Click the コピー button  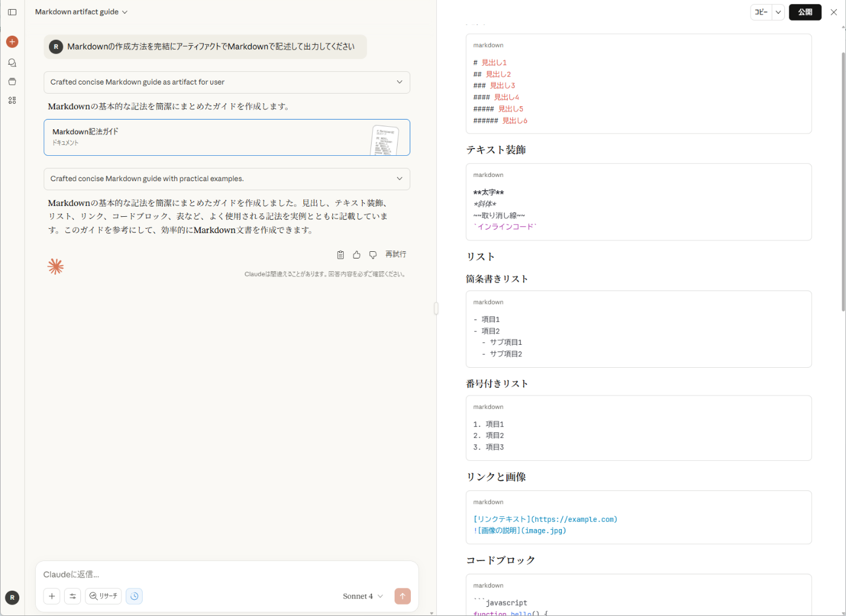(761, 12)
